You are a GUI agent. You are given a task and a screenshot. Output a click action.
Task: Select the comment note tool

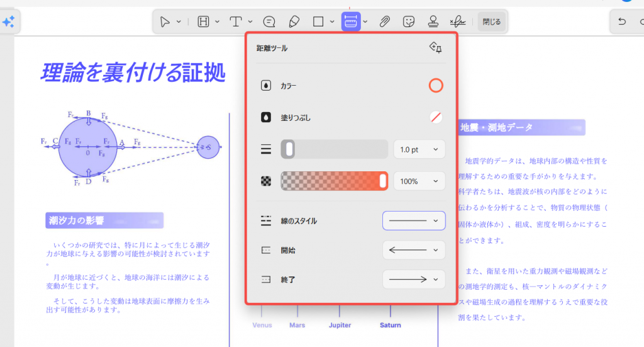pyautogui.click(x=269, y=22)
